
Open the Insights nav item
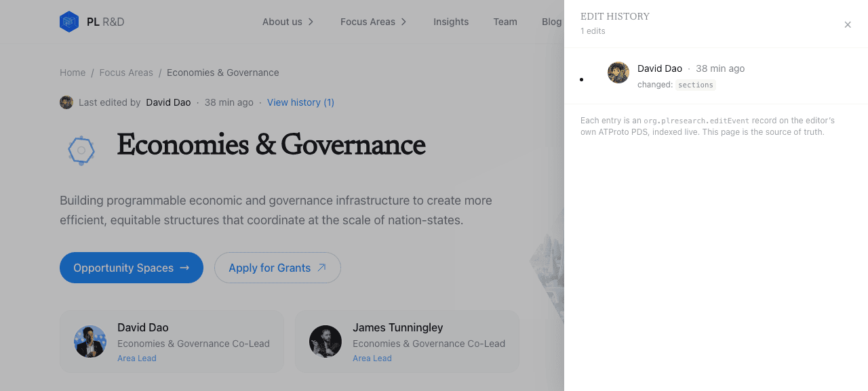click(451, 22)
